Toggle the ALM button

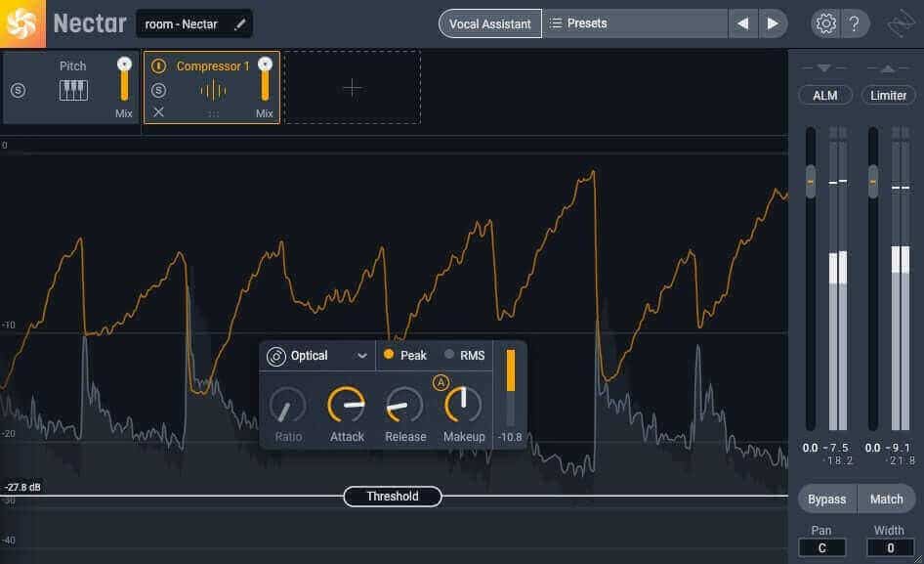(825, 96)
